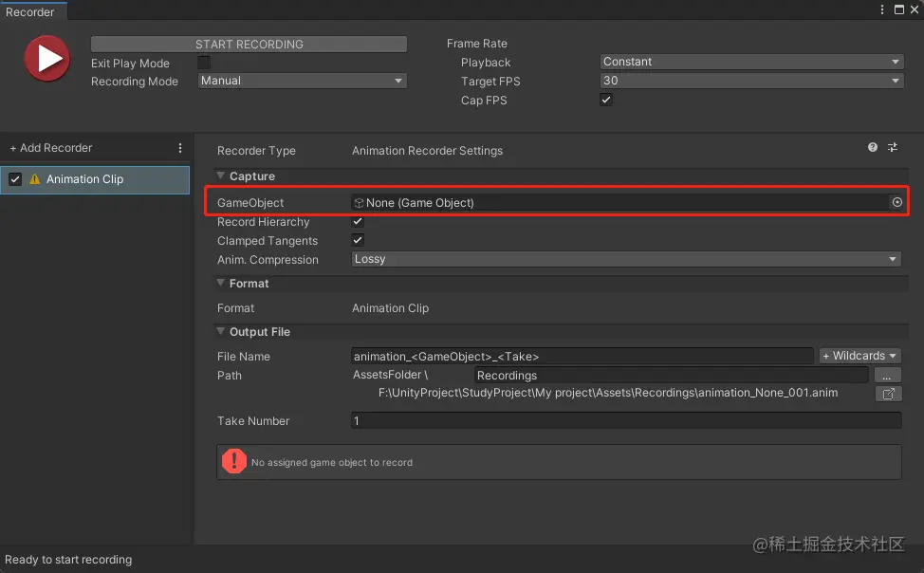Click the Recordings path input field
Image resolution: width=924 pixels, height=573 pixels.
tap(672, 375)
